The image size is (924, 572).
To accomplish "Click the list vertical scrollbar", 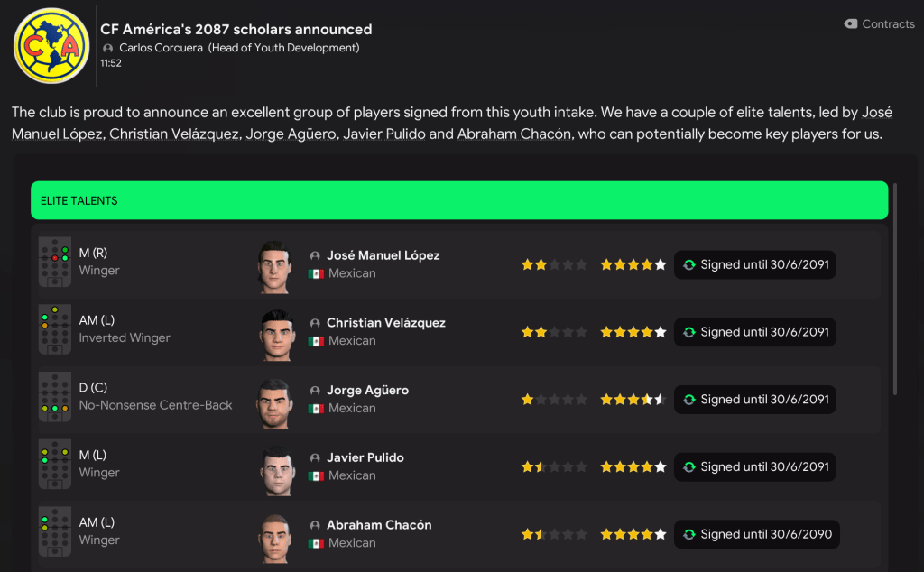I will pyautogui.click(x=894, y=289).
